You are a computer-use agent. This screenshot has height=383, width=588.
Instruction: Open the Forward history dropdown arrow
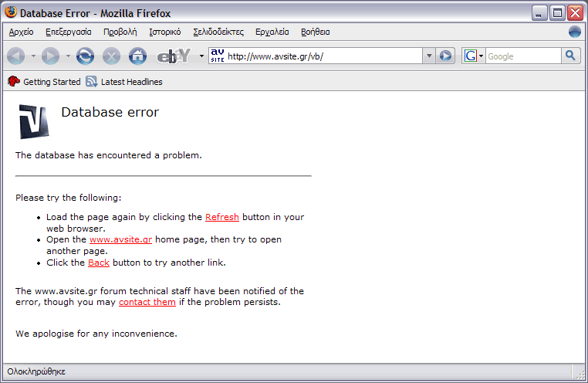pos(68,56)
